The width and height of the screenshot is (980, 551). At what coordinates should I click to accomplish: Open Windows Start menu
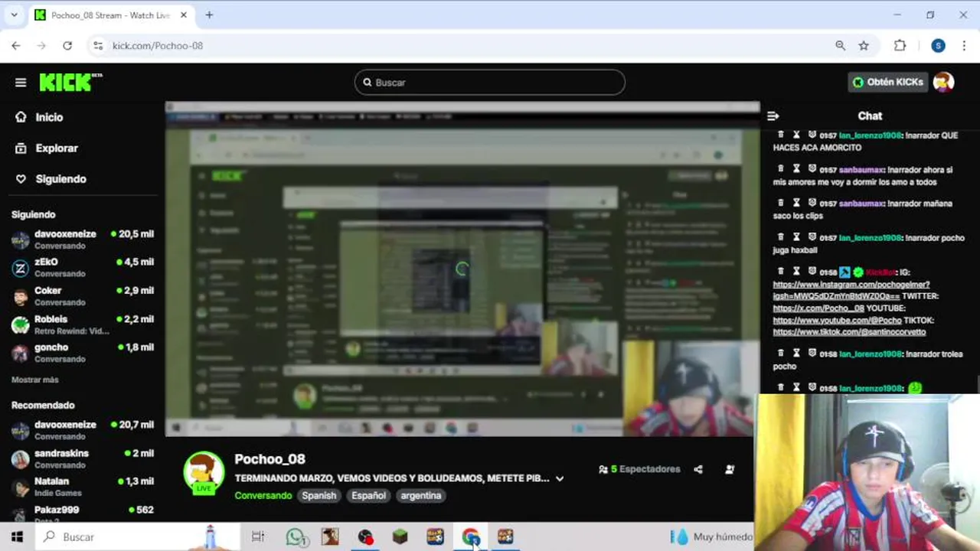17,536
